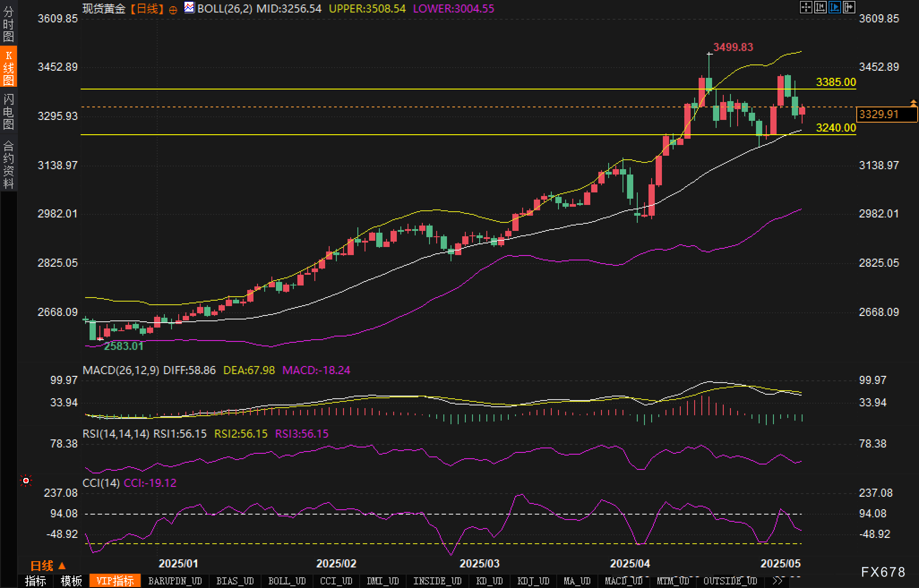
Task: Click the orange circle icon beside 日线 title
Action: (173, 10)
